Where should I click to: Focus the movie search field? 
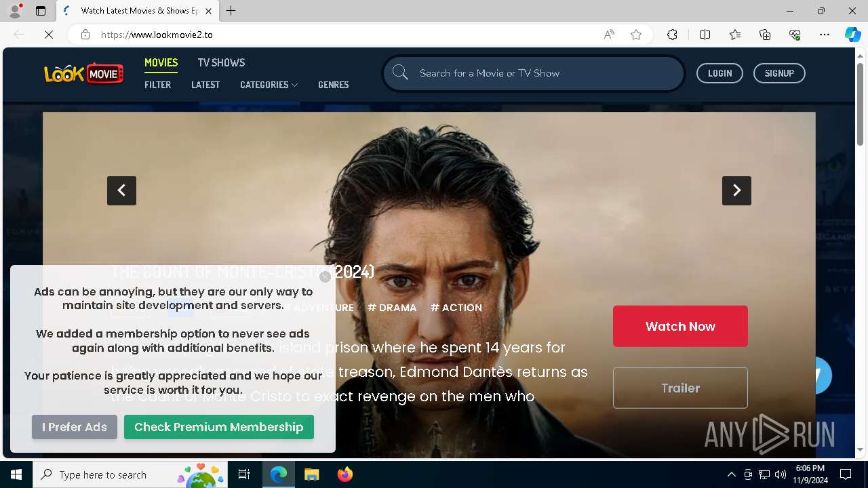tap(534, 73)
